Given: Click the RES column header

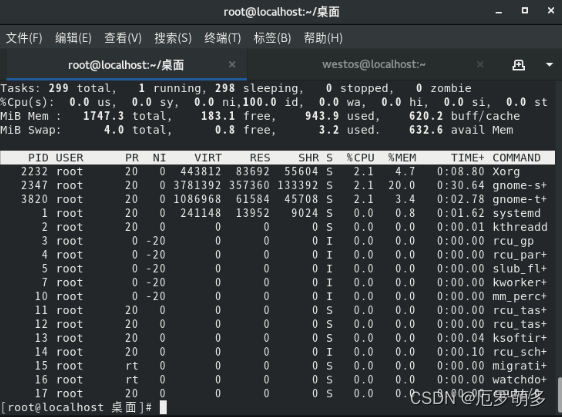Looking at the screenshot, I should click(x=260, y=158).
